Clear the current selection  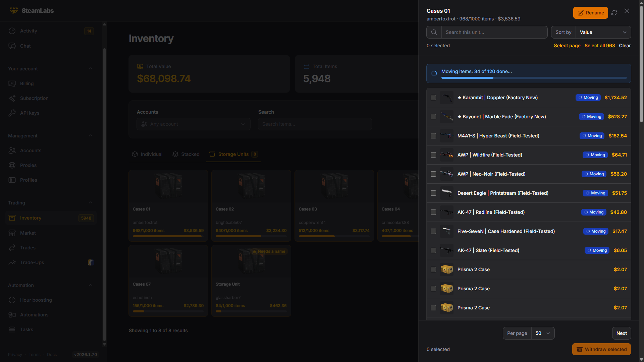(x=625, y=46)
